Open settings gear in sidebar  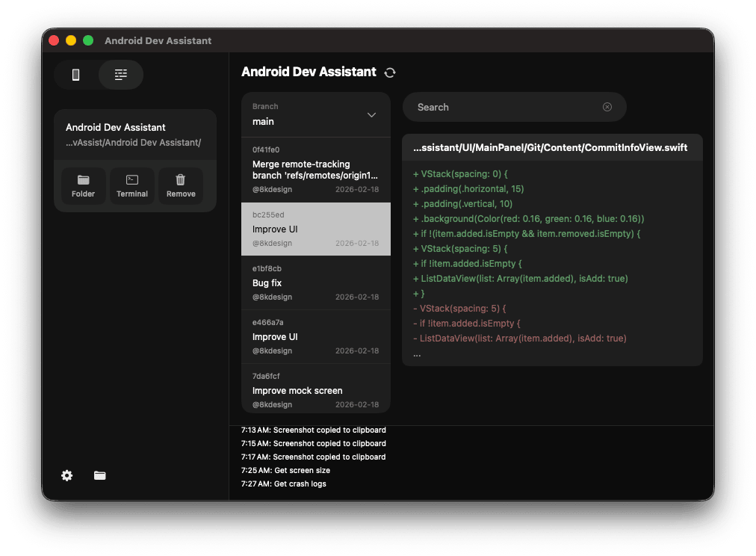point(67,475)
